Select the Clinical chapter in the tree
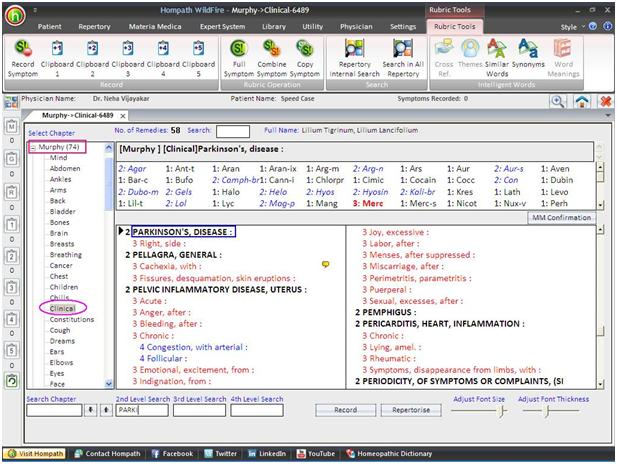Image resolution: width=617 pixels, height=464 pixels. (x=62, y=309)
